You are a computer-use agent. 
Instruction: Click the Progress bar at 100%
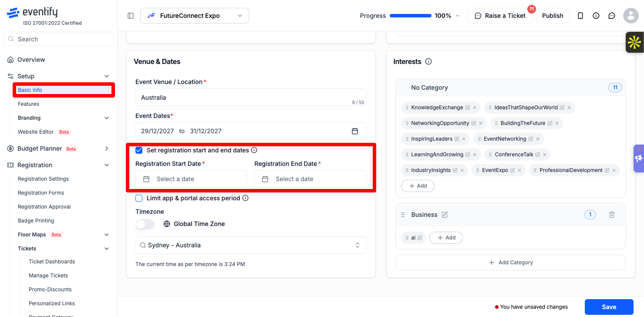411,16
